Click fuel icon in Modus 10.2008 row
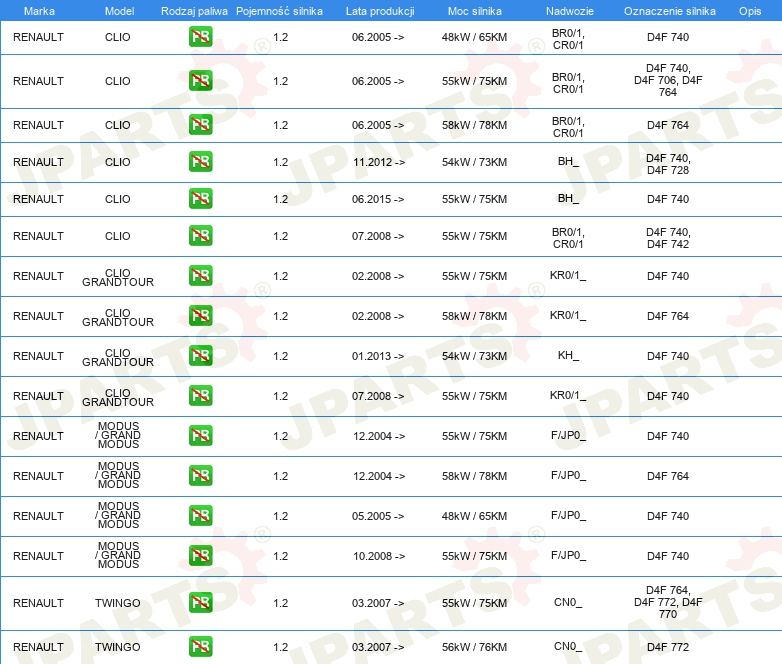Screen dimensions: 782x664 coord(200,555)
